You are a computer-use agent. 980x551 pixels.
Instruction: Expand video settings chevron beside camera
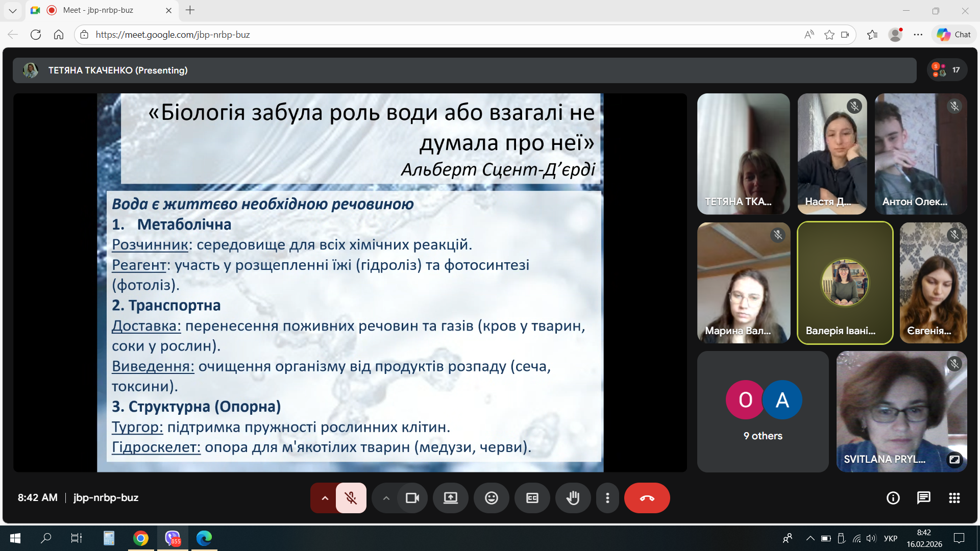386,498
